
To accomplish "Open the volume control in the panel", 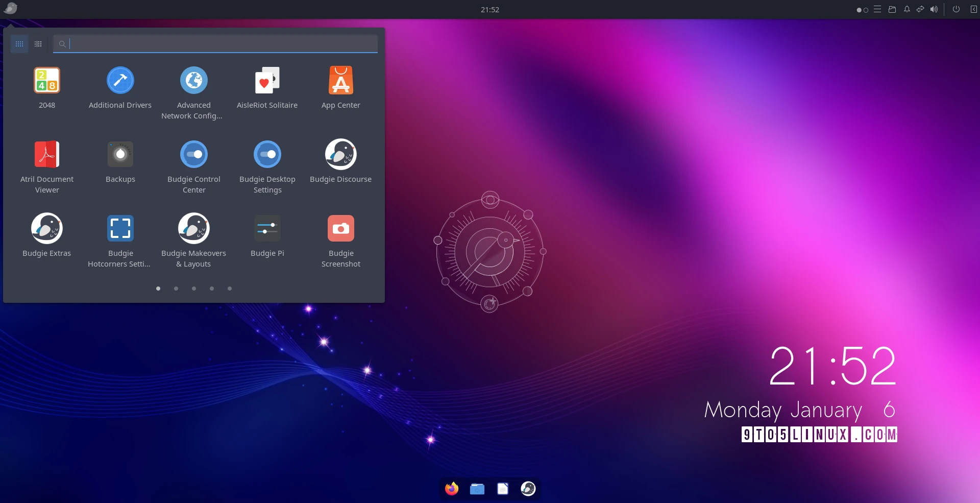I will pyautogui.click(x=934, y=9).
